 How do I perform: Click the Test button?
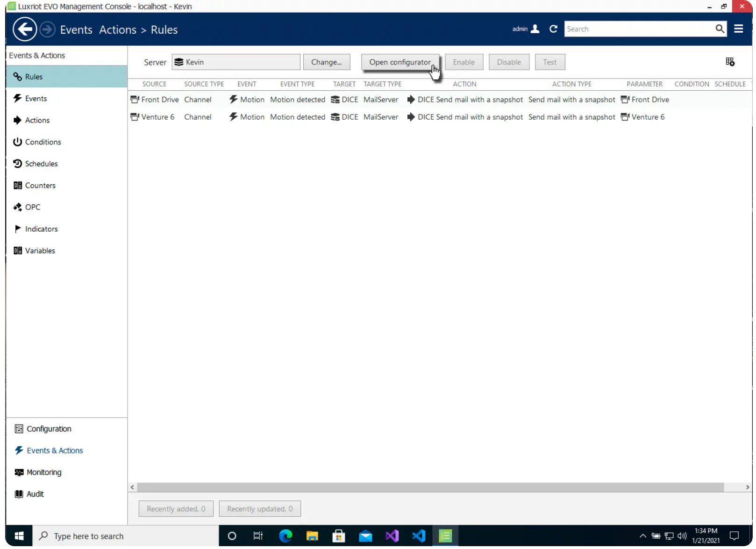coord(549,62)
